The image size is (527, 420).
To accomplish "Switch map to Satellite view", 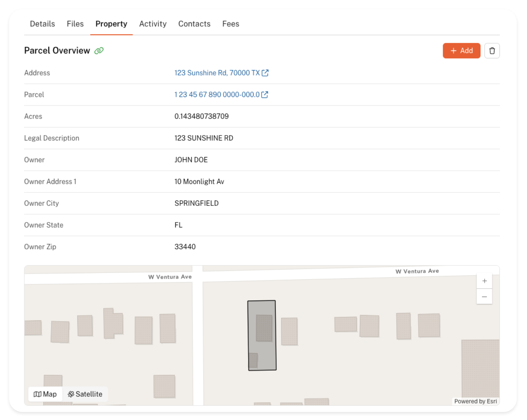I will tap(85, 394).
